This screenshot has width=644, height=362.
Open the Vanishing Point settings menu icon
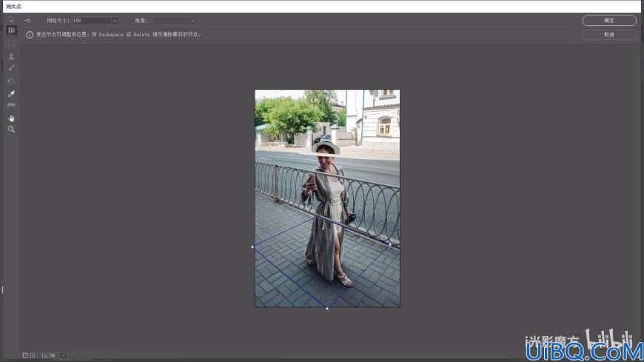[x=27, y=20]
